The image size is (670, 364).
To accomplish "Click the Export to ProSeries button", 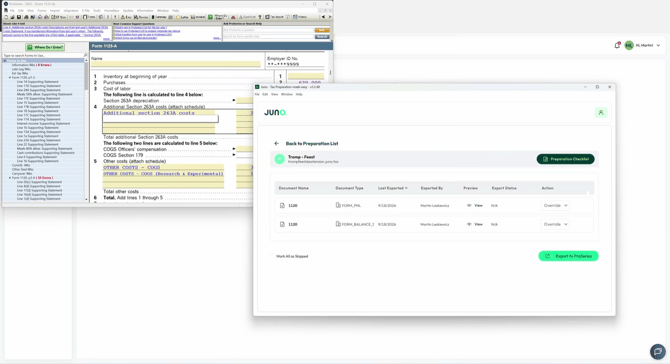I will tap(568, 256).
